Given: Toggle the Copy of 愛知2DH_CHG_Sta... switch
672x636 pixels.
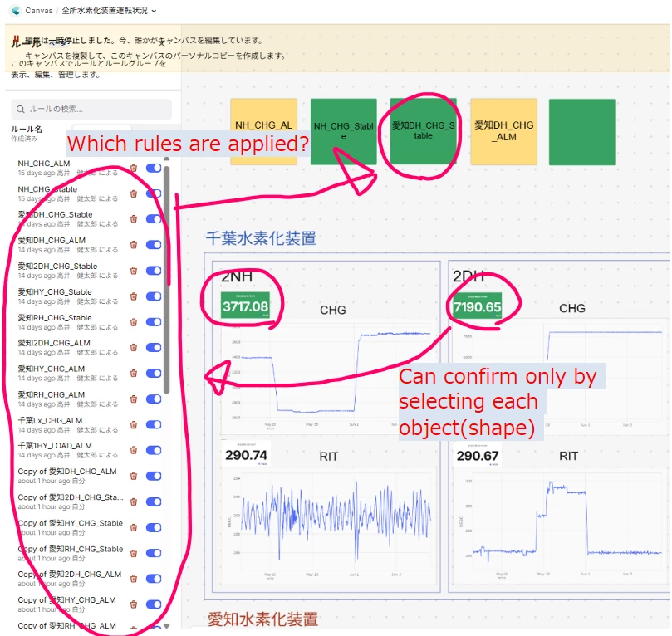Looking at the screenshot, I should pyautogui.click(x=154, y=501).
